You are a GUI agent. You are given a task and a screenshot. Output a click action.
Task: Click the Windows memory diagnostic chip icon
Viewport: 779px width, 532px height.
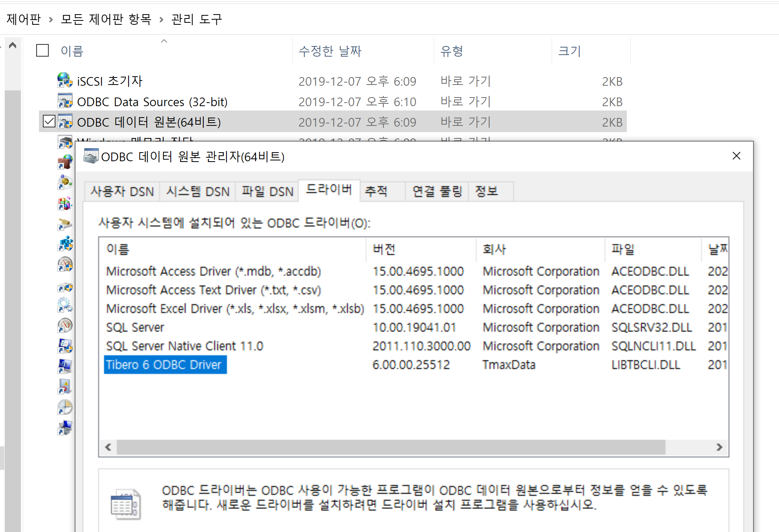[65, 142]
